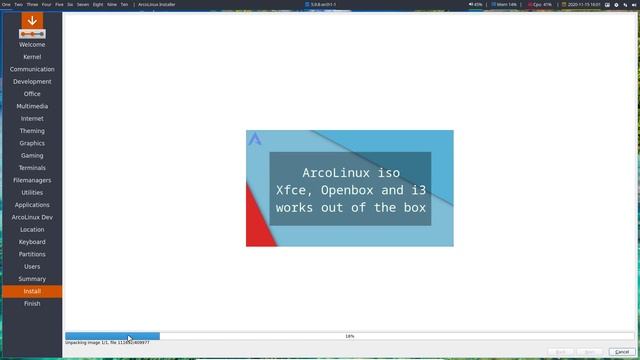Select the Development step in sidebar
The height and width of the screenshot is (360, 640).
[32, 82]
